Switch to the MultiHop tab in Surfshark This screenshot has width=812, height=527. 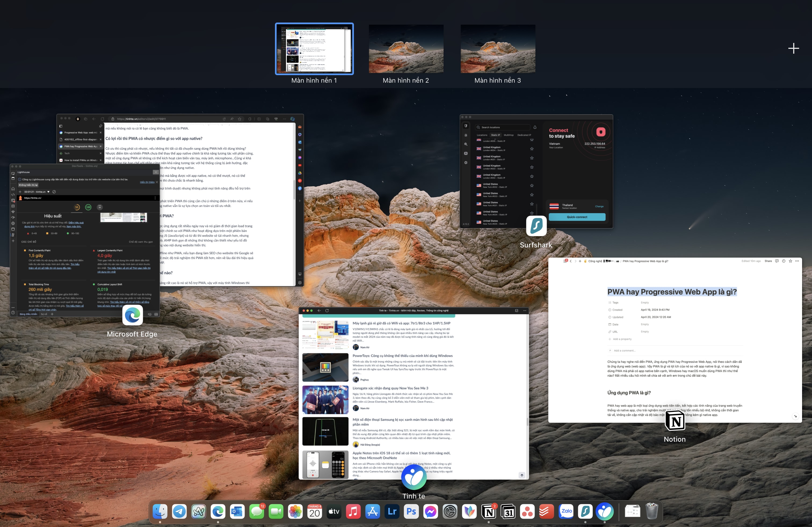508,135
